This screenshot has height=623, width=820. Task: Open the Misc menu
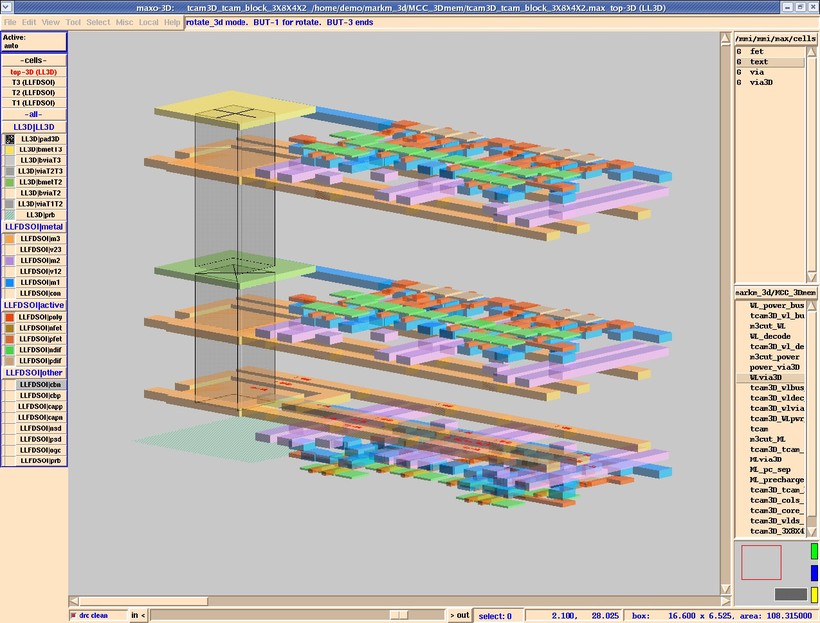[x=124, y=22]
